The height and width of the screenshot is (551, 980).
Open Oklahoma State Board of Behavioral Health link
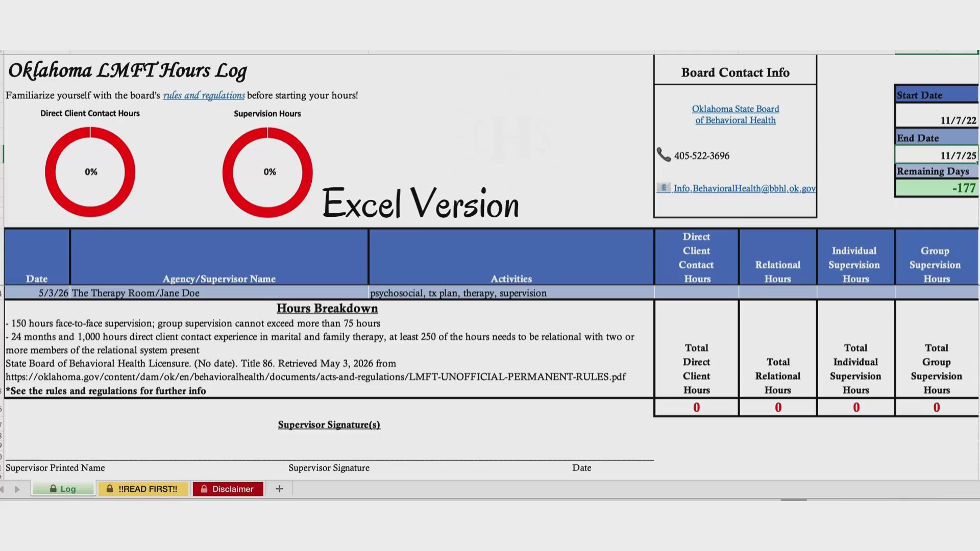[x=736, y=114]
